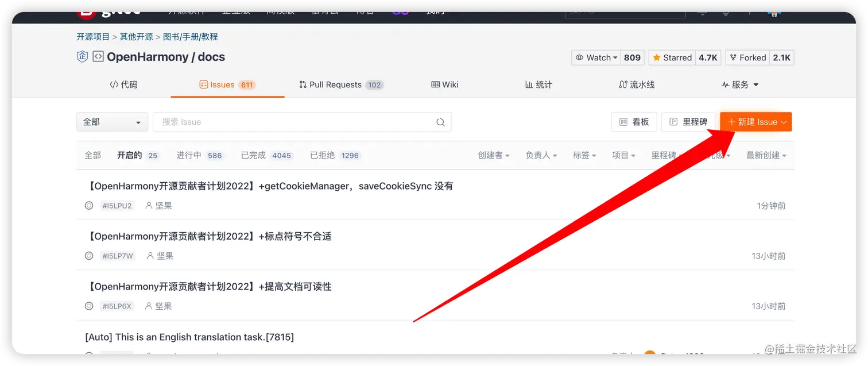Viewport: 868px width, 366px height.
Task: Open the English translation task [7815] issue
Action: tap(189, 337)
